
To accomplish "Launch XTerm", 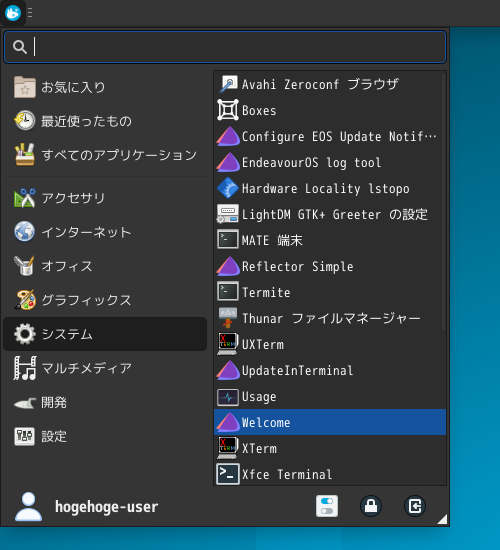I will pos(330,448).
